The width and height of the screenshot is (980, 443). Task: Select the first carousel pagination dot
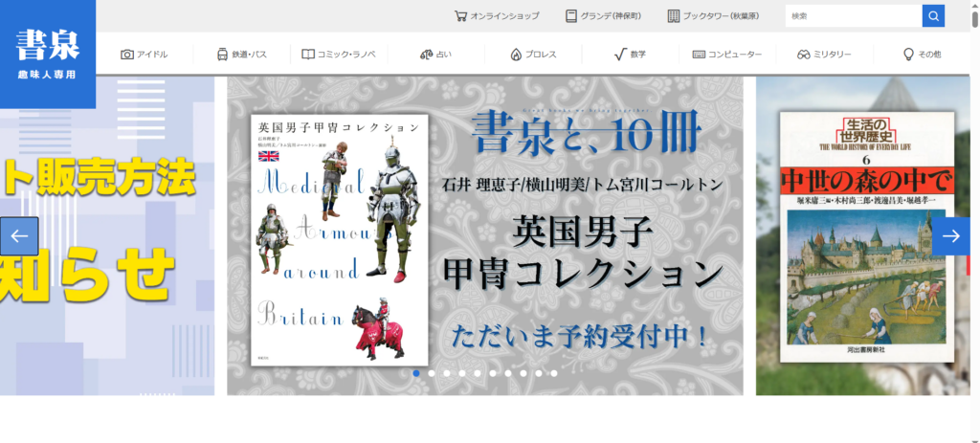pyautogui.click(x=416, y=373)
